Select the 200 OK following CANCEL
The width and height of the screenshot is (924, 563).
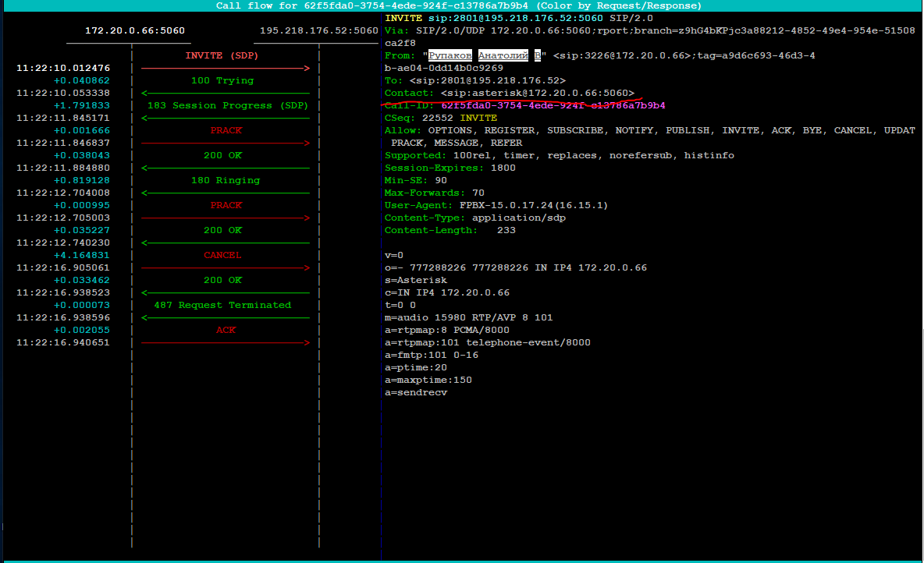[x=222, y=281]
